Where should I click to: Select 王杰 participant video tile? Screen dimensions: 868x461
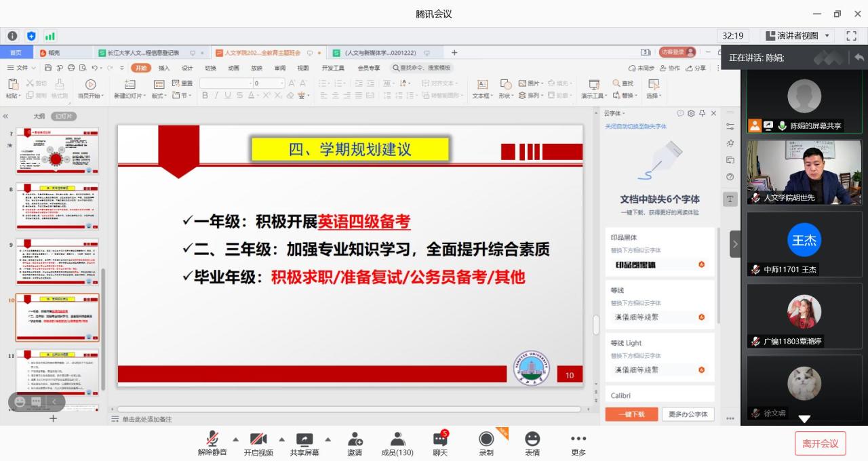[x=804, y=244]
